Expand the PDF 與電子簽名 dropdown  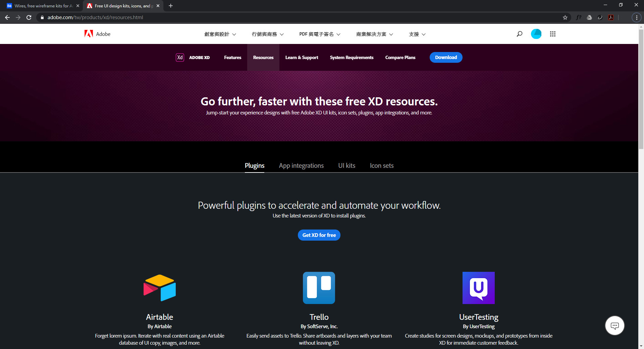(320, 34)
